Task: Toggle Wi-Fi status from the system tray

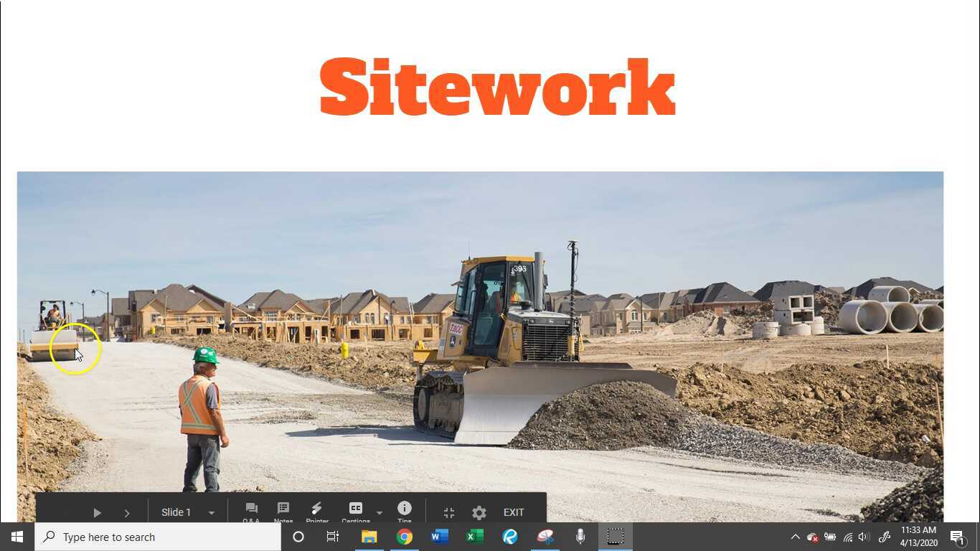Action: (847, 536)
